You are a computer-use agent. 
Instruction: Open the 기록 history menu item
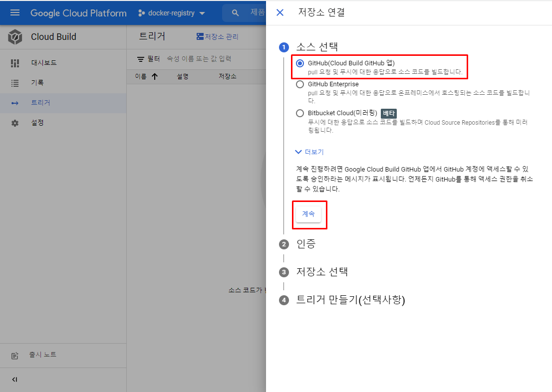point(63,83)
